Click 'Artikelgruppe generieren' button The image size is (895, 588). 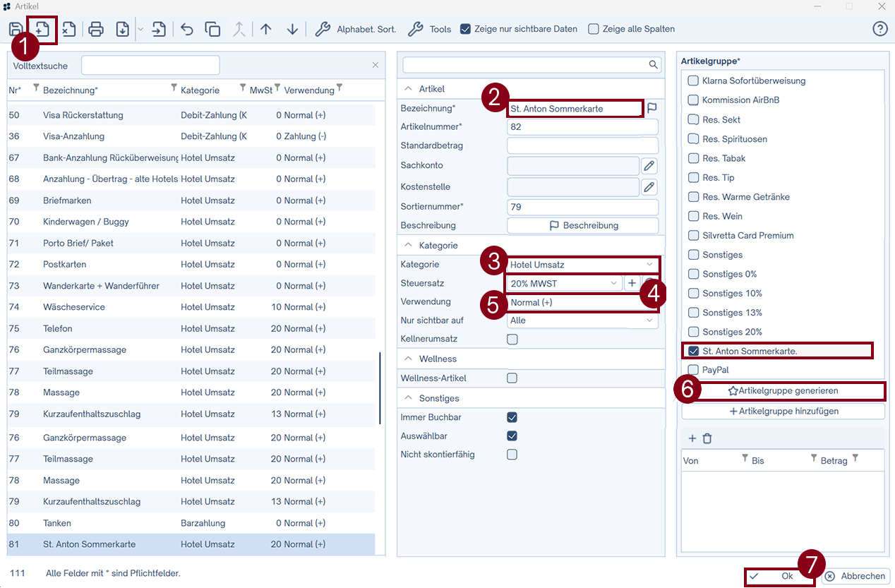[783, 390]
